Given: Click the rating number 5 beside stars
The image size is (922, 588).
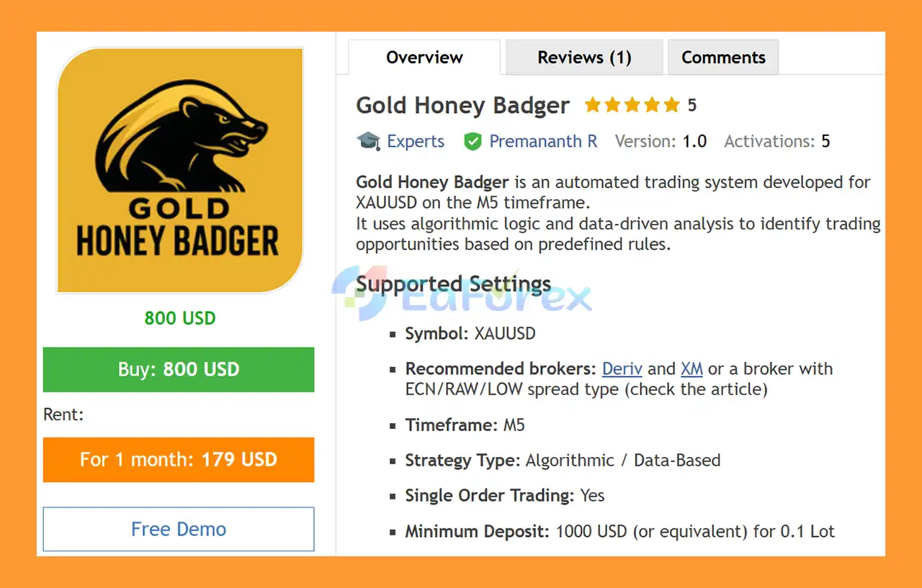Looking at the screenshot, I should coord(691,106).
